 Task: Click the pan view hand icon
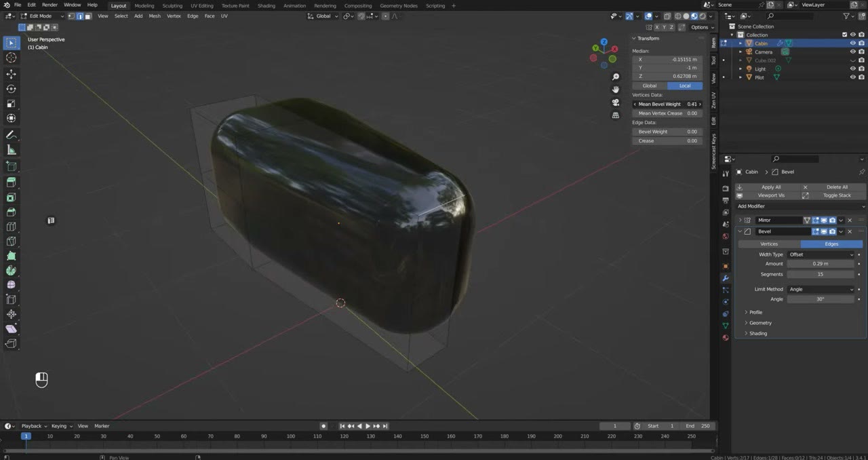coord(615,90)
